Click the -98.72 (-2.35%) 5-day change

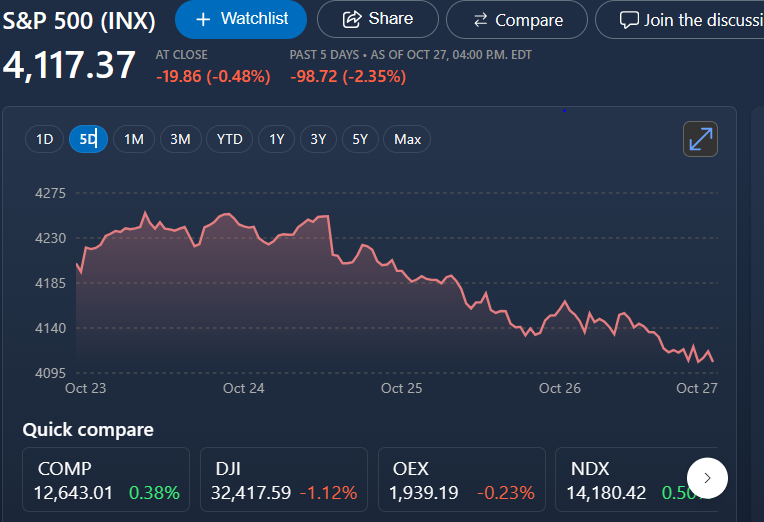click(348, 77)
